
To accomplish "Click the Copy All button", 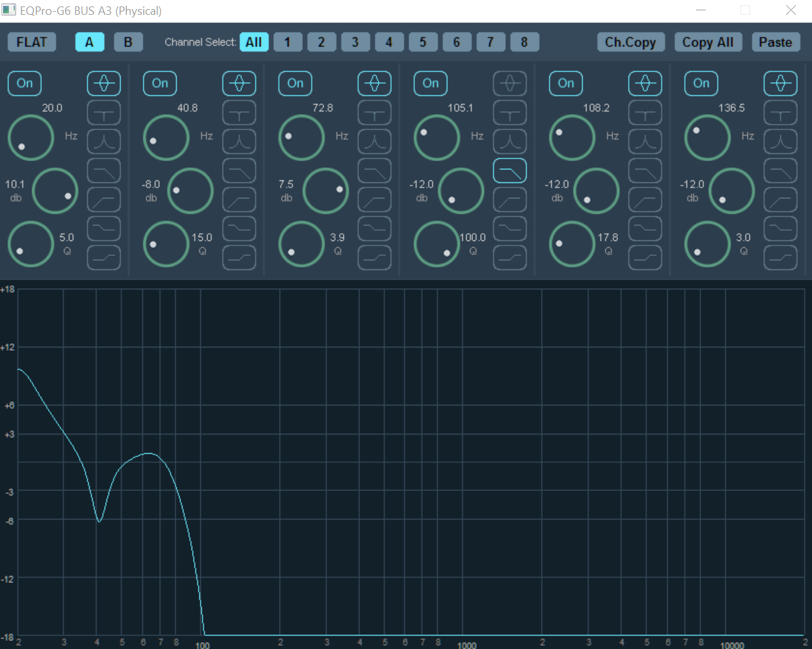I will pyautogui.click(x=708, y=42).
